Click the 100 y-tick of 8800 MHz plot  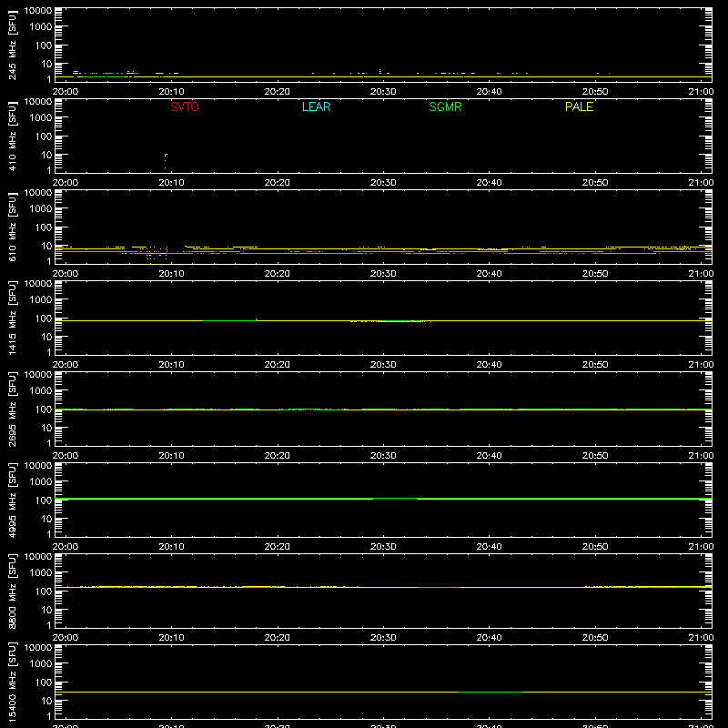coord(44,591)
